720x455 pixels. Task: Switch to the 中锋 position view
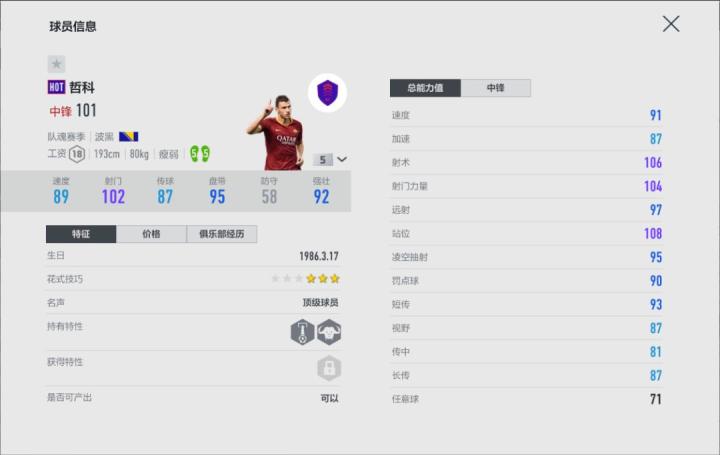pyautogui.click(x=496, y=88)
